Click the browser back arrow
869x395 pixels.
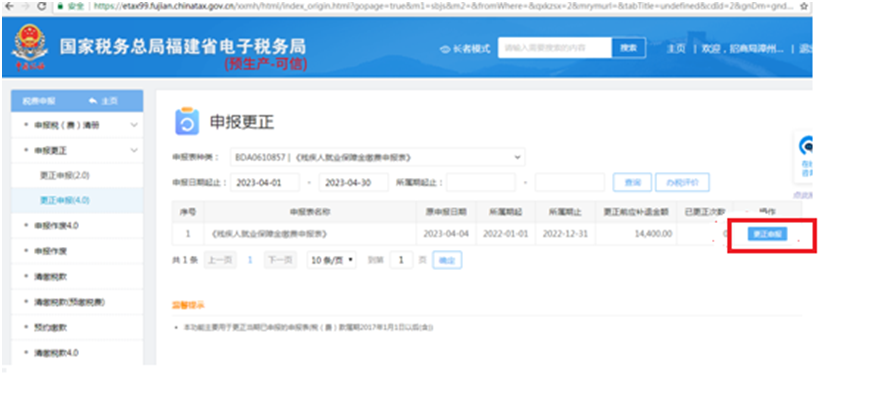(x=8, y=6)
